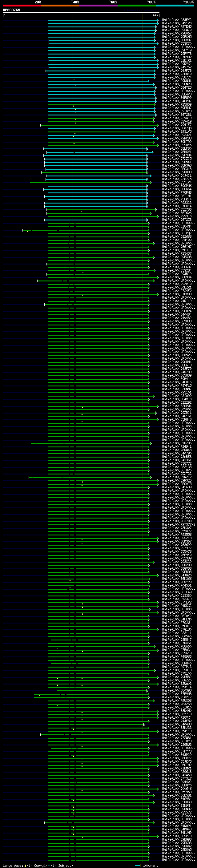Click the cyan ~100% identity legend segment
The image size is (197, 868).
click(175, 6)
